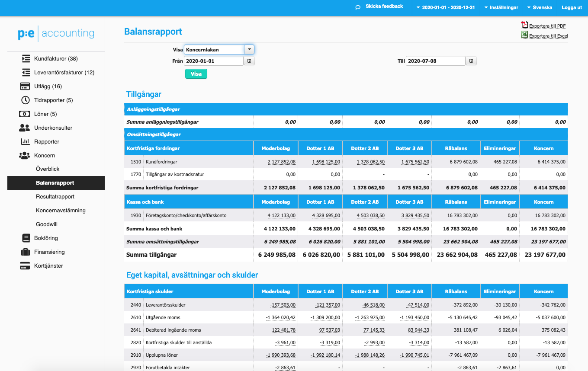Click Dotter 1 AB Utgående moms -1 309 200,00

coord(325,317)
